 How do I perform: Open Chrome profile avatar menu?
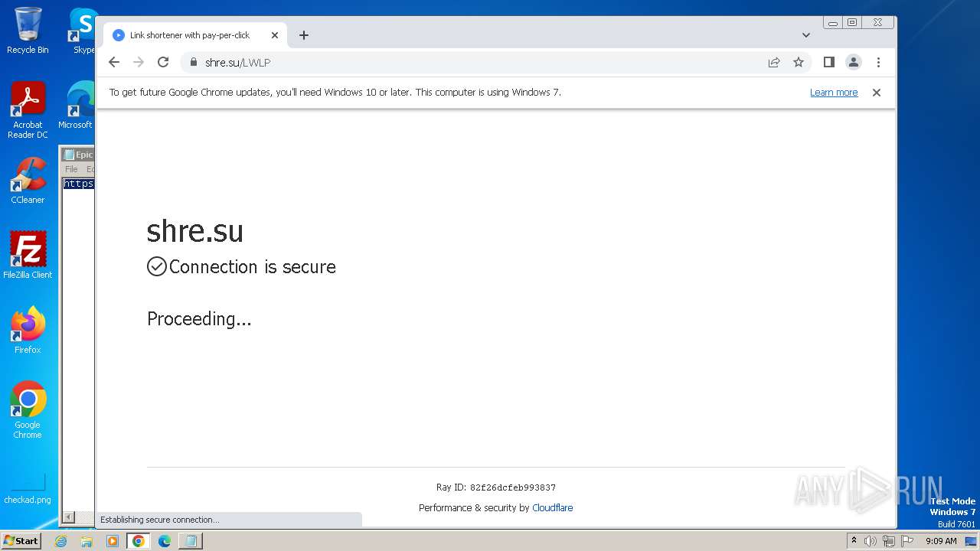tap(854, 63)
